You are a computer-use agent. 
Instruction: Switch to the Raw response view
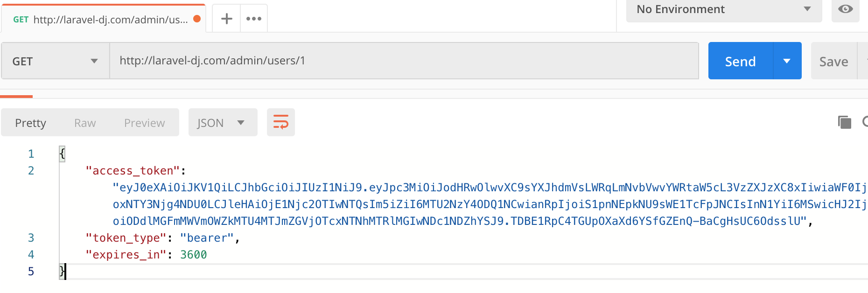pos(85,123)
